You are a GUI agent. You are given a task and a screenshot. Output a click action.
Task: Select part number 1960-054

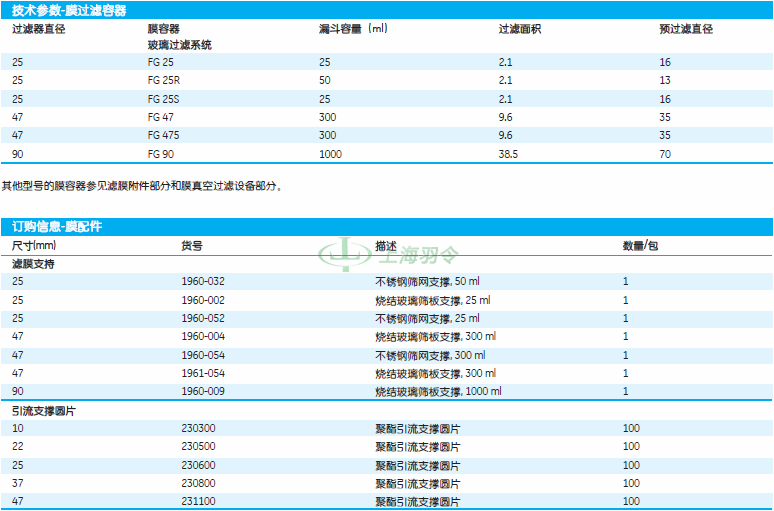(x=203, y=355)
